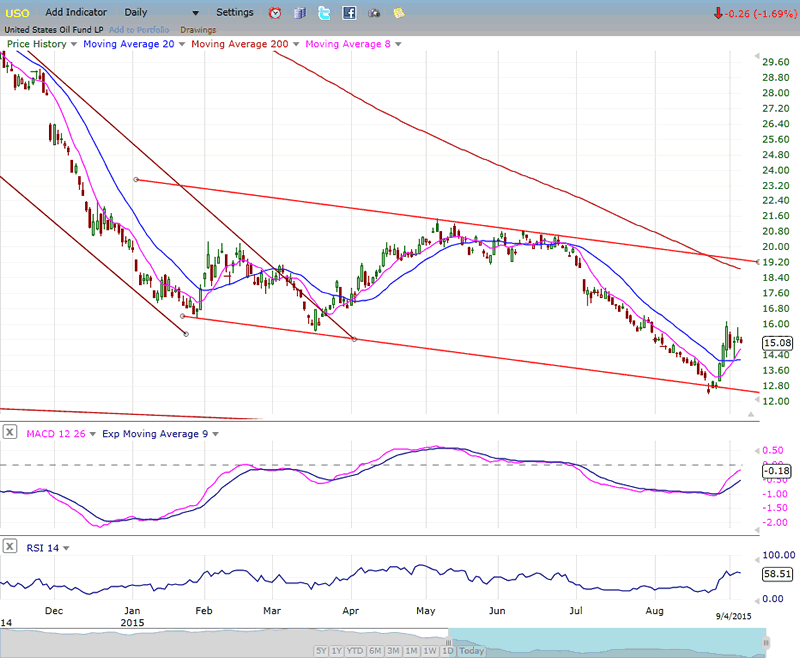Image resolution: width=800 pixels, height=658 pixels.
Task: Click the USO ticker symbol field
Action: click(20, 12)
